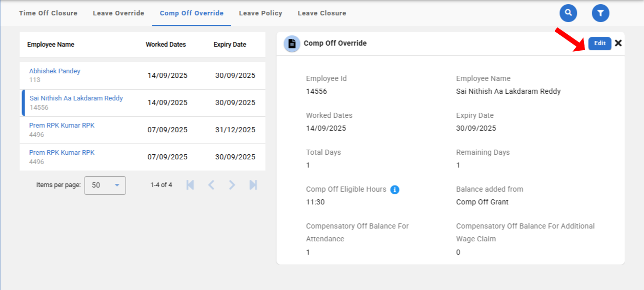Go to the next page arrow

click(232, 185)
